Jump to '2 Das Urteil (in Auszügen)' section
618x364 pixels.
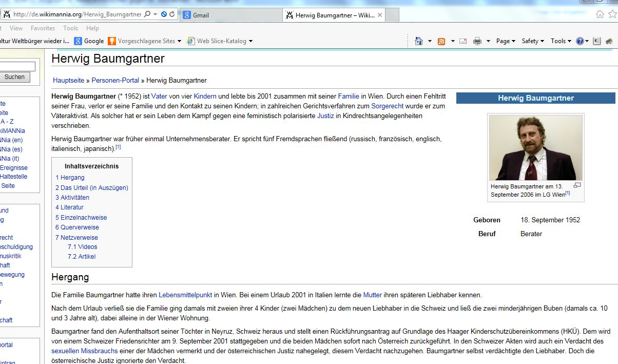92,188
